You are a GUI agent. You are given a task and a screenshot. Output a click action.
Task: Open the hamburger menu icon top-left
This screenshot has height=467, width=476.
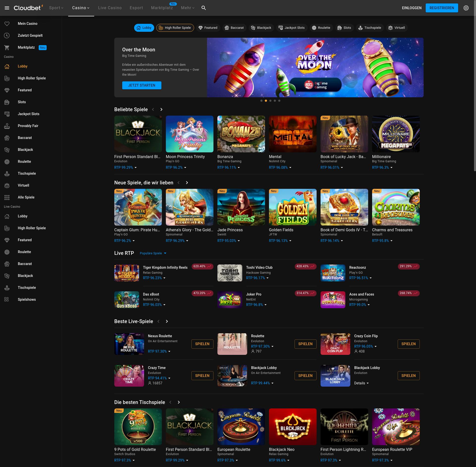pos(7,8)
